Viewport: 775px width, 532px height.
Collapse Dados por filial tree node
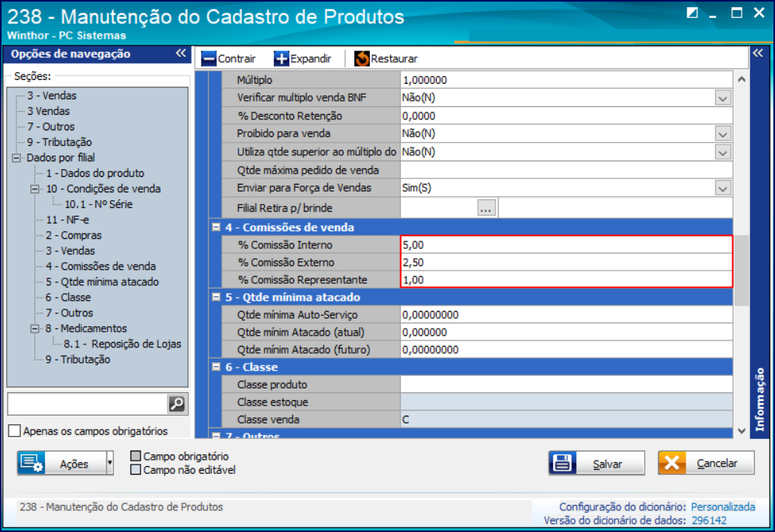tap(16, 158)
